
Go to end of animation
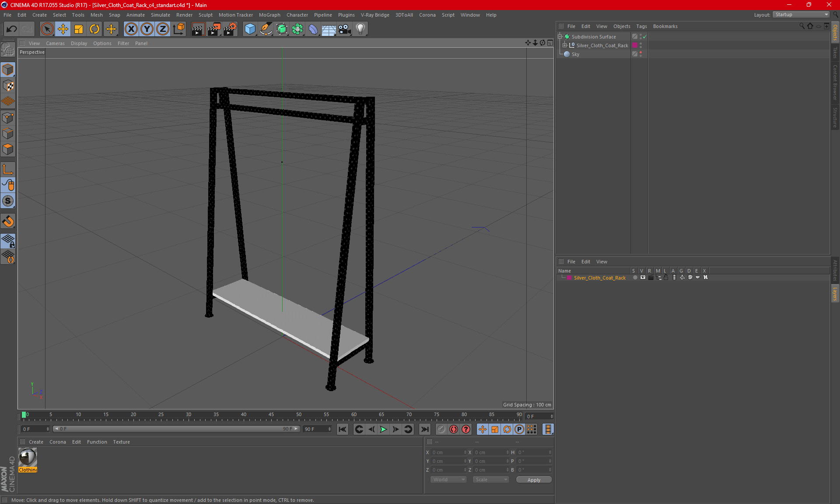point(424,429)
